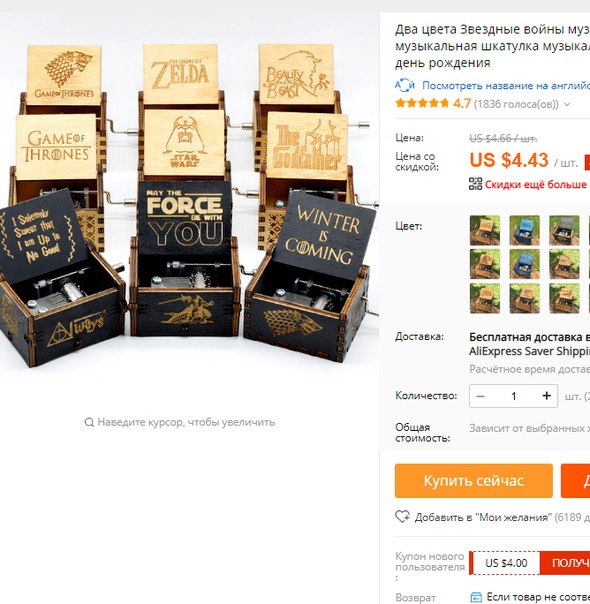The width and height of the screenshot is (590, 604).
Task: Select the first blue box color option
Action: (525, 230)
